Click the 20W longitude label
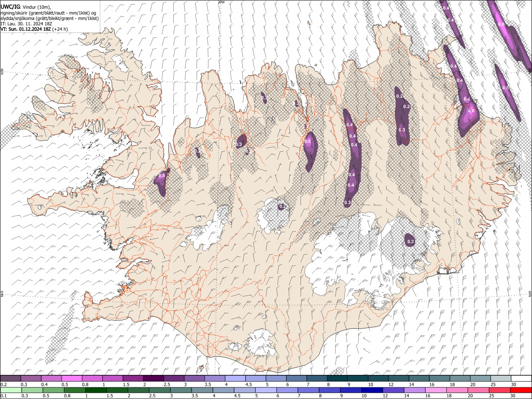 point(221,2)
